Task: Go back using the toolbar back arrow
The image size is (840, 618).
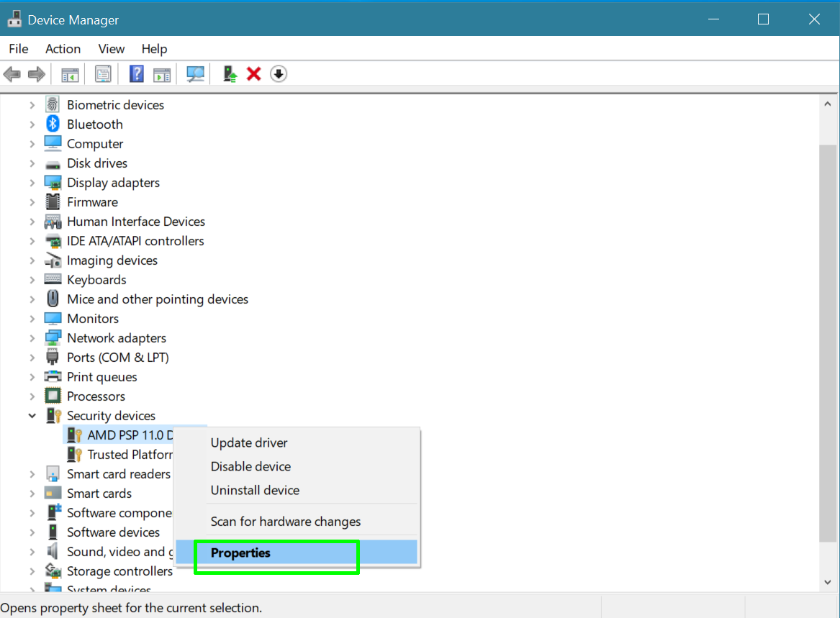Action: click(x=12, y=74)
